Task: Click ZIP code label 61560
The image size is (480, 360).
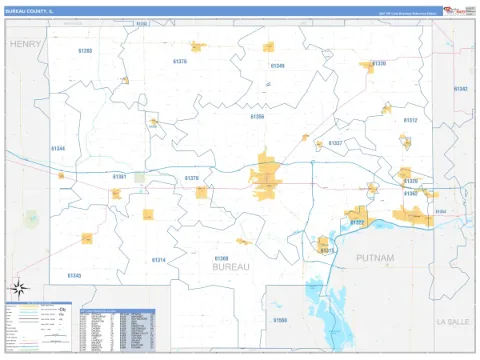Action: (x=280, y=320)
